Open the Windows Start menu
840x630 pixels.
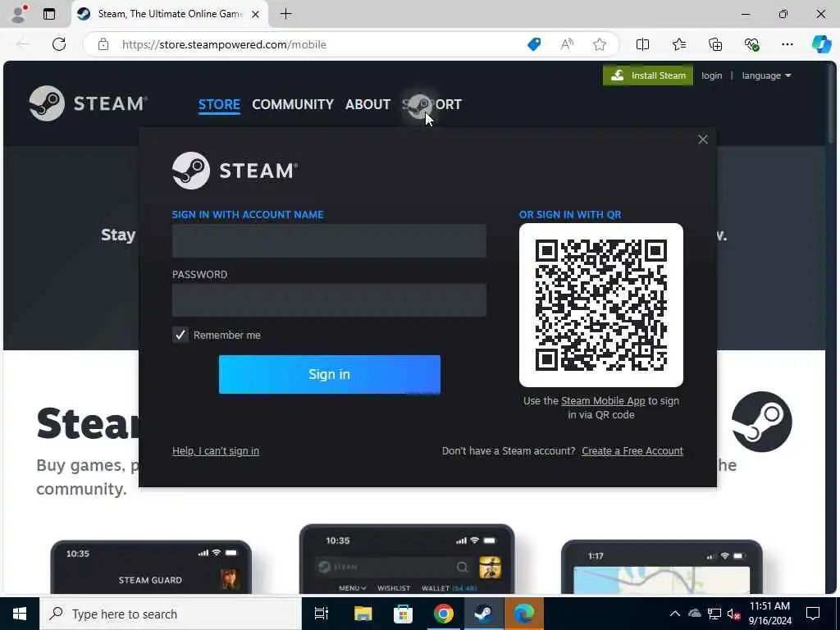pyautogui.click(x=20, y=614)
